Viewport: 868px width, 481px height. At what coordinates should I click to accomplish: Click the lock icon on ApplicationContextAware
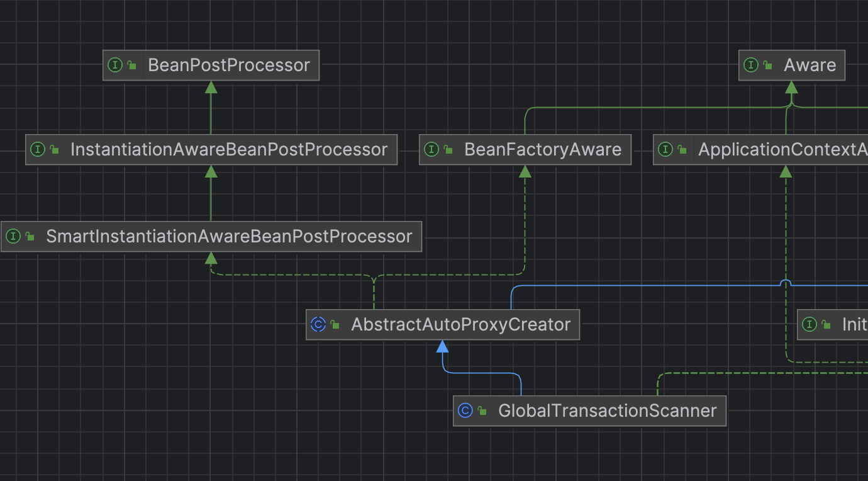[x=682, y=149]
